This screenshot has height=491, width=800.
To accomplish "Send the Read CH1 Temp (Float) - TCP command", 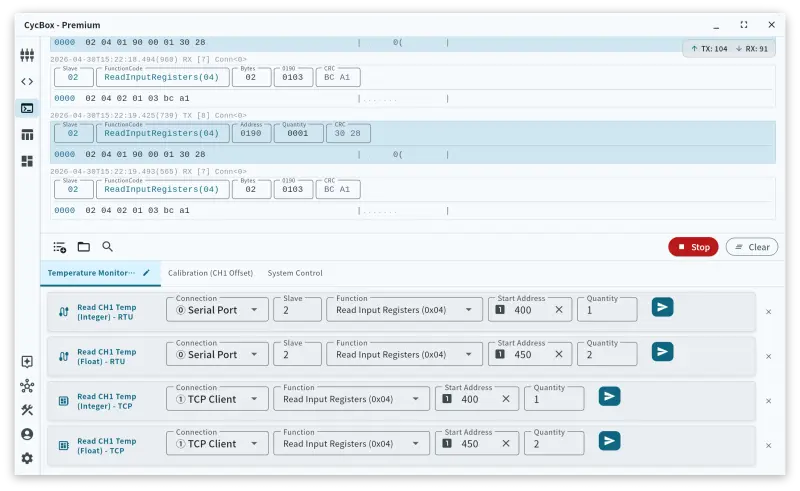I will pos(609,440).
